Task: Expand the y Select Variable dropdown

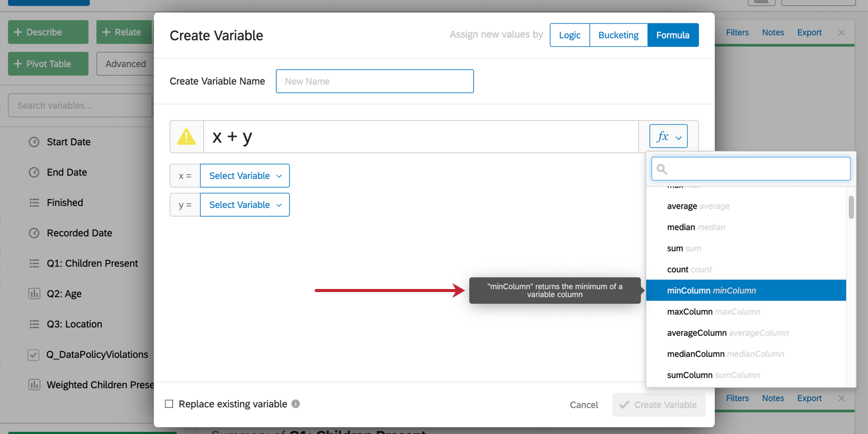Action: (245, 205)
